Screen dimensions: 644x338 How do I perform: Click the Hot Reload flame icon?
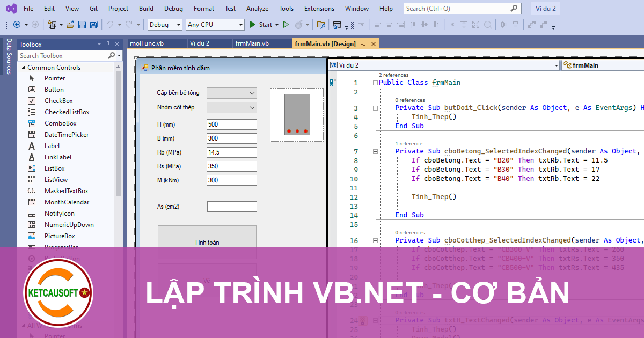click(299, 25)
